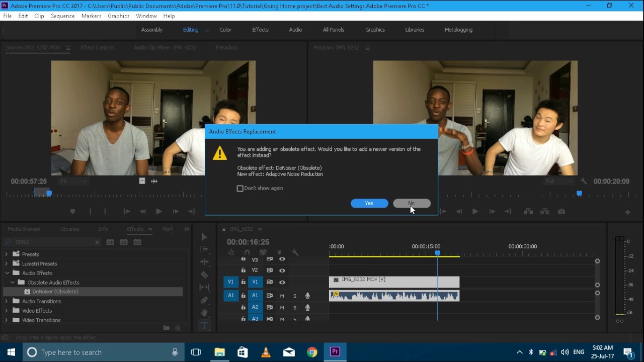Click Program monitor settings wrench

point(584,181)
